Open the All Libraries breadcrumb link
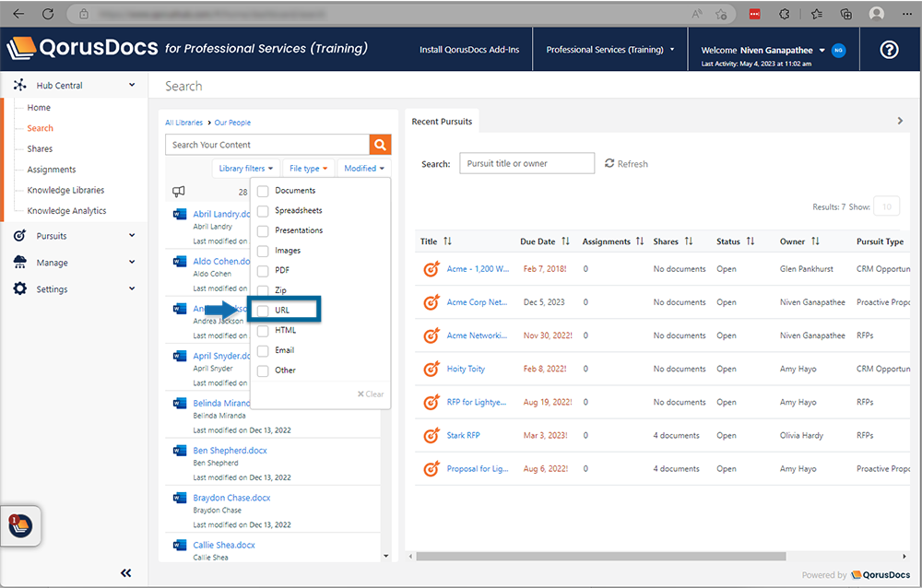Image resolution: width=922 pixels, height=588 pixels. [x=184, y=123]
